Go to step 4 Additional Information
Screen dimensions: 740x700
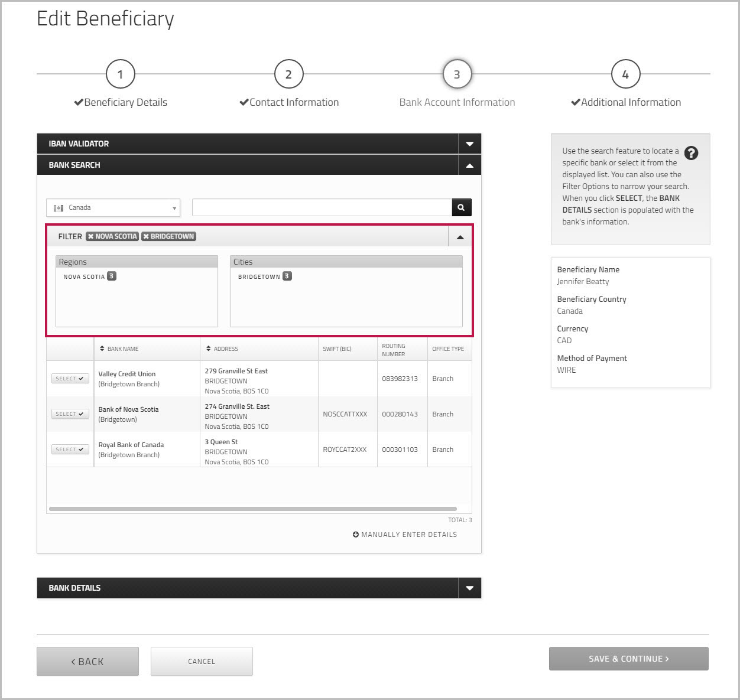point(625,74)
